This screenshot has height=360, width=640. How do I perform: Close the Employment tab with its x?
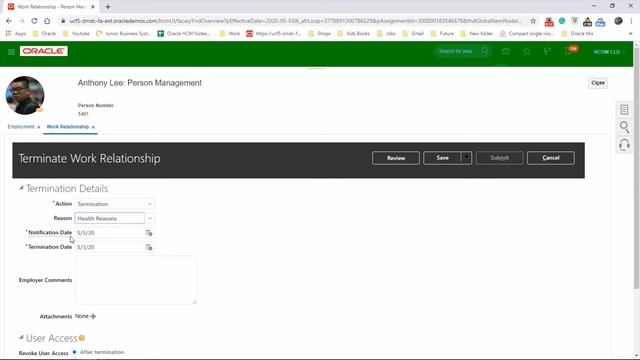coord(39,127)
